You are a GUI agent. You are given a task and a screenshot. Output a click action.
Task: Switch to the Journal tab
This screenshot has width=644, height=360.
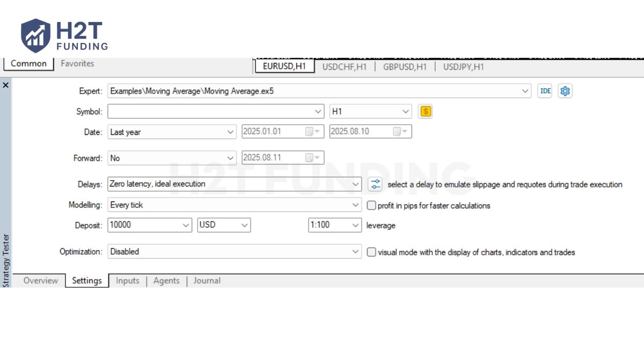tap(207, 280)
